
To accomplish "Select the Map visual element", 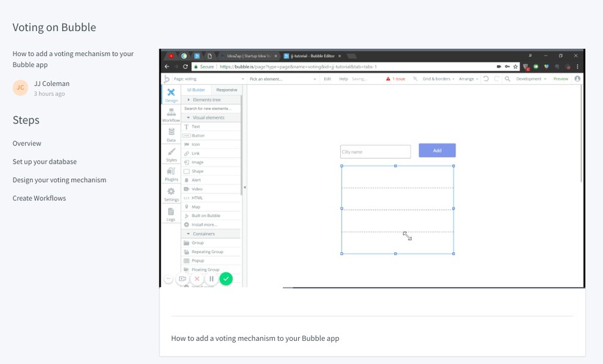I will tap(211, 207).
